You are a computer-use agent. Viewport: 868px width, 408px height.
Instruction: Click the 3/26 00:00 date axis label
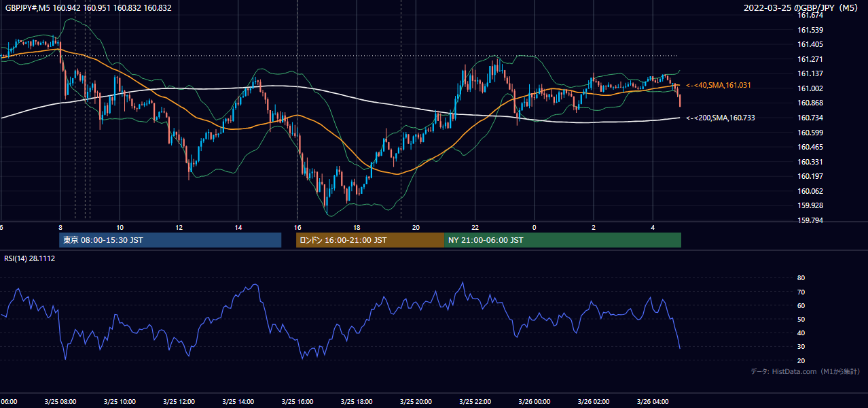535,401
